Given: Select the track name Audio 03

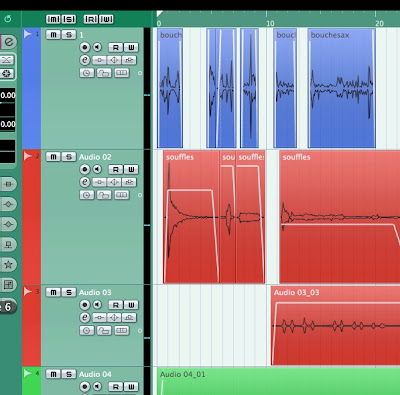Looking at the screenshot, I should [95, 293].
